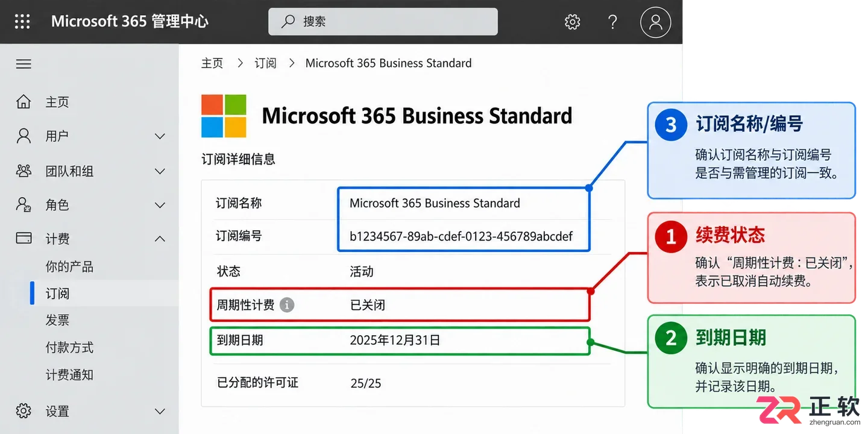Click subscription ID b1234567-89ab-cdef value
The width and height of the screenshot is (868, 434).
pyautogui.click(x=461, y=236)
